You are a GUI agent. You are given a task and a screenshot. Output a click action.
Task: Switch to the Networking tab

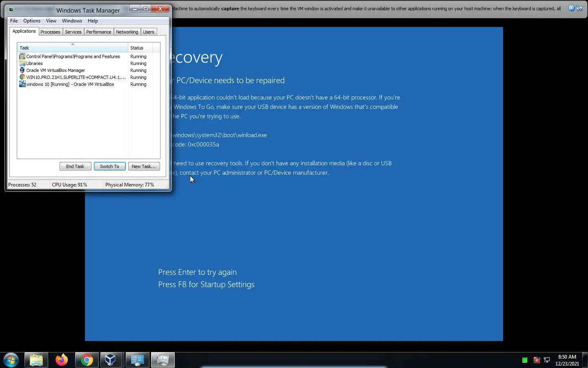[x=127, y=32]
